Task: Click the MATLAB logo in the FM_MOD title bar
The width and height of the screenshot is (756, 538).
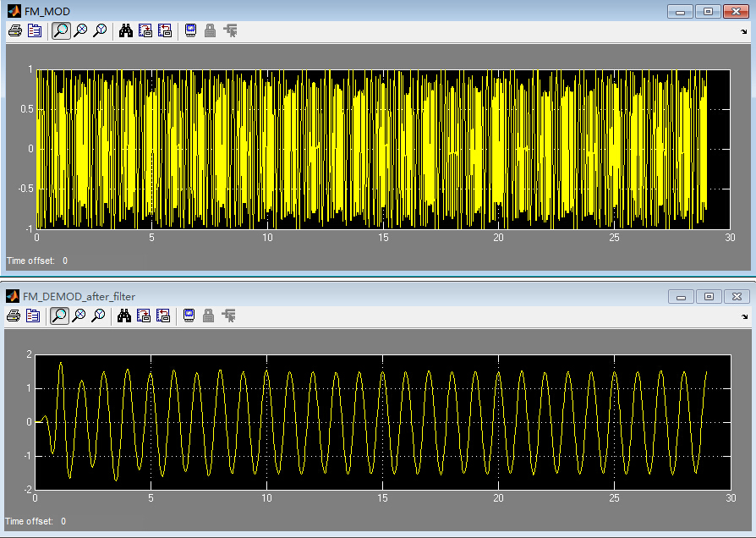Action: pos(14,11)
